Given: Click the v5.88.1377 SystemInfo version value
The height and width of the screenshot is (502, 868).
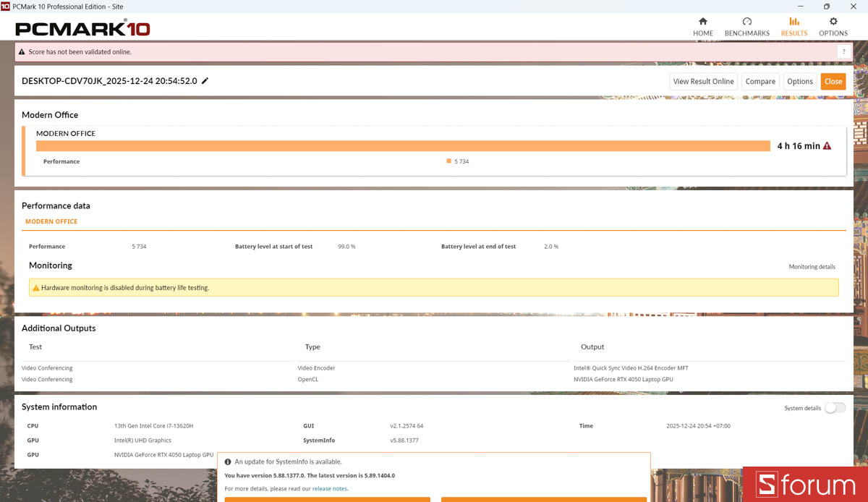Looking at the screenshot, I should pos(404,441).
